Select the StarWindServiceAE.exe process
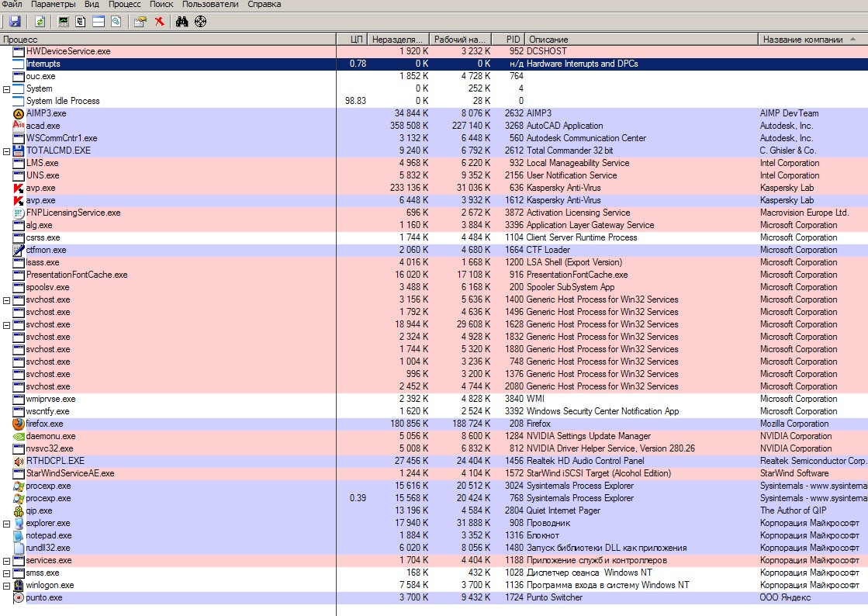The image size is (868, 616). click(x=71, y=474)
